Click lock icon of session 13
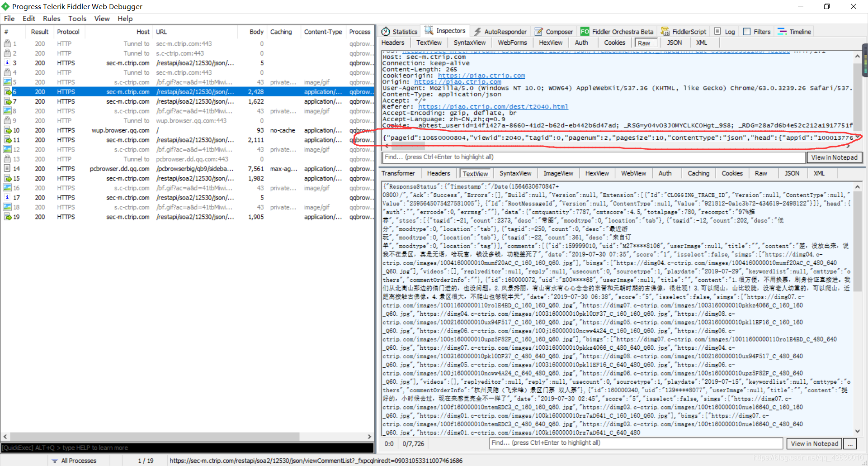The image size is (868, 466). coord(7,159)
